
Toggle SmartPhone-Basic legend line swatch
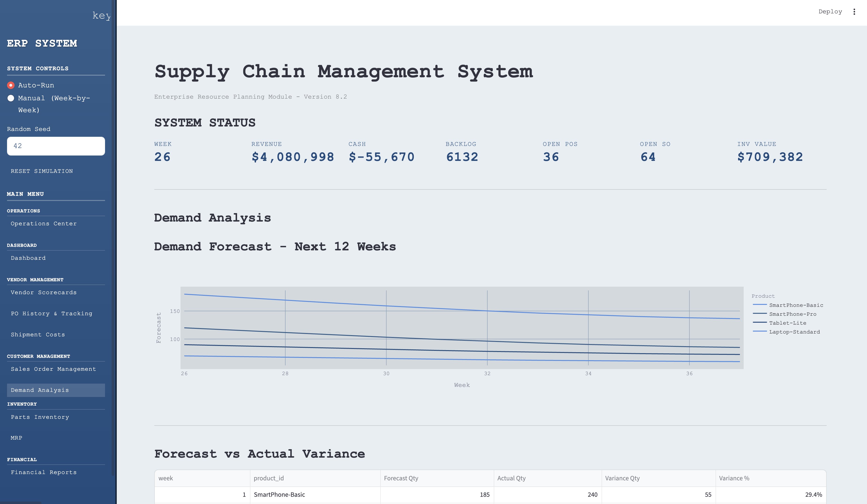[x=760, y=305]
